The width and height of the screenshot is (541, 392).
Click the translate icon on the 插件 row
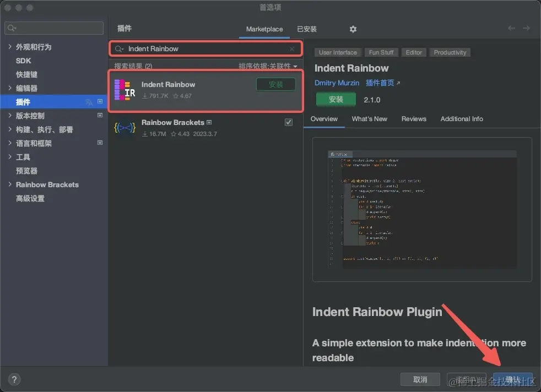pyautogui.click(x=89, y=102)
